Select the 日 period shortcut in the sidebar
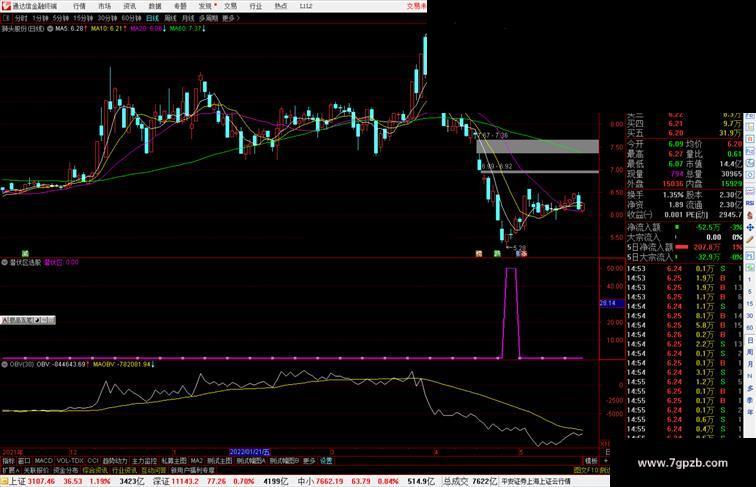Image resolution: width=756 pixels, height=487 pixels. pos(750,340)
